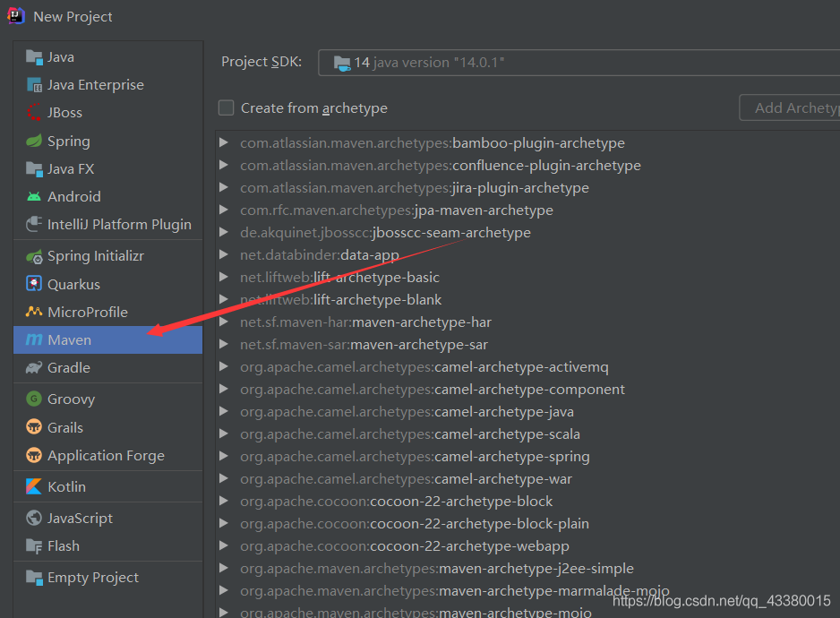Screen dimensions: 840x618
Task: Click the Add Archetype button
Action: (790, 107)
